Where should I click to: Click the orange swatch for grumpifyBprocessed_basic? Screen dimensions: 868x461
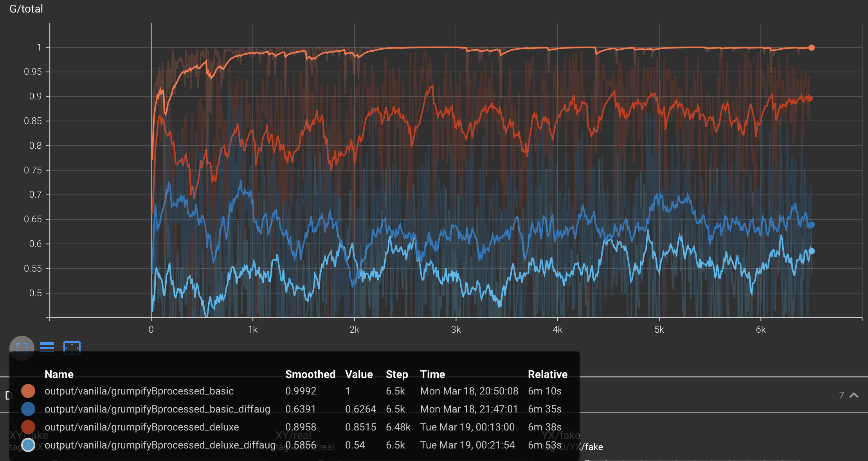pyautogui.click(x=28, y=391)
